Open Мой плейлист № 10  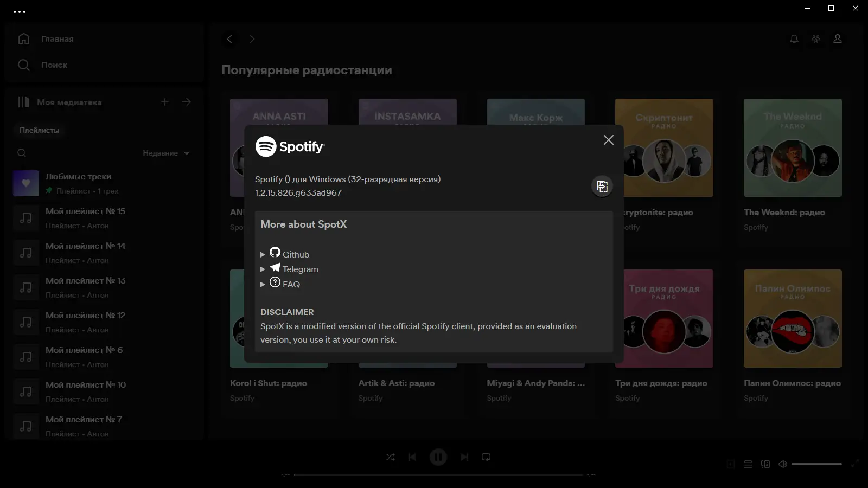[x=104, y=391]
